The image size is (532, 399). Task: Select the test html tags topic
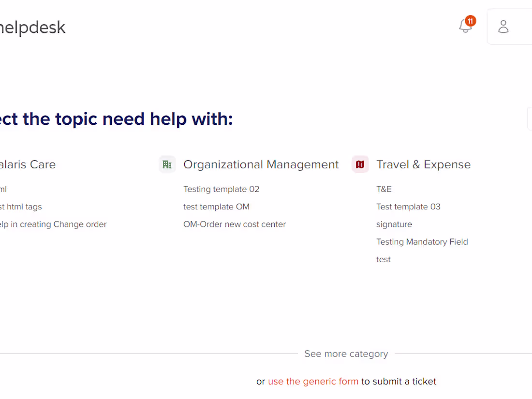[x=21, y=207]
